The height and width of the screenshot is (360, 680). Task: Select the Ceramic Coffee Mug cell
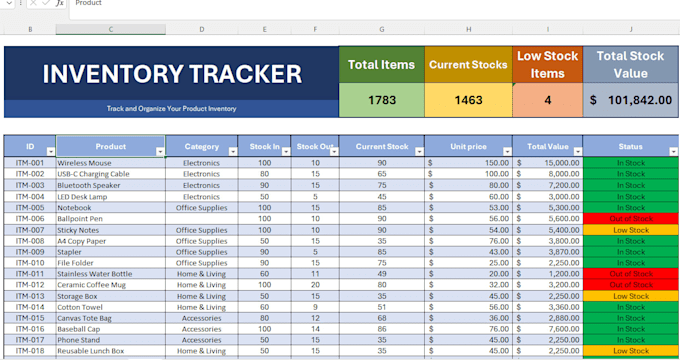(111, 285)
